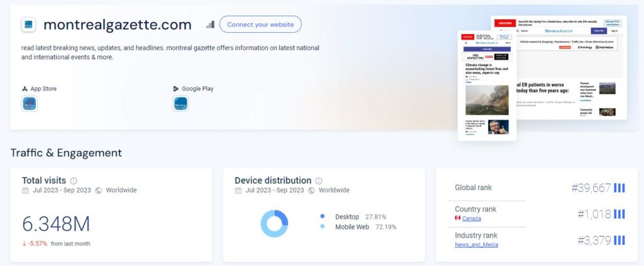Click the bars icon beside Country rank #1,018

619,214
